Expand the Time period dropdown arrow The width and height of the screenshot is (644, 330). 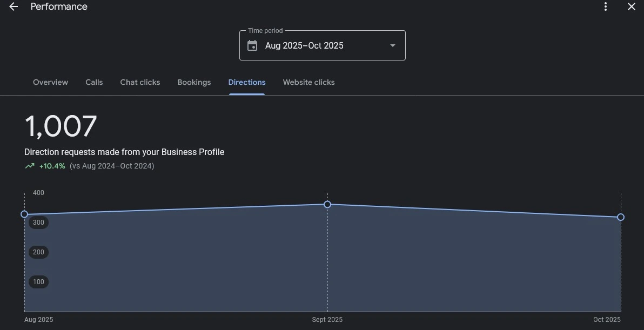(x=393, y=46)
